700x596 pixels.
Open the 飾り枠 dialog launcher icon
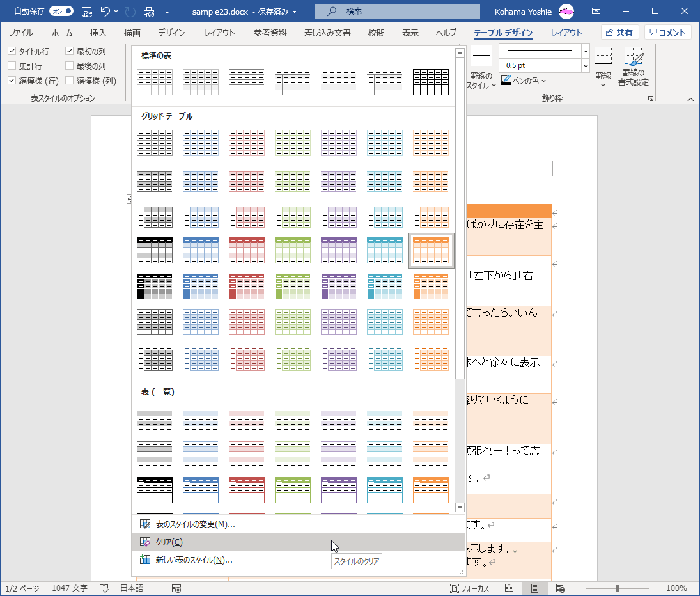pyautogui.click(x=651, y=98)
